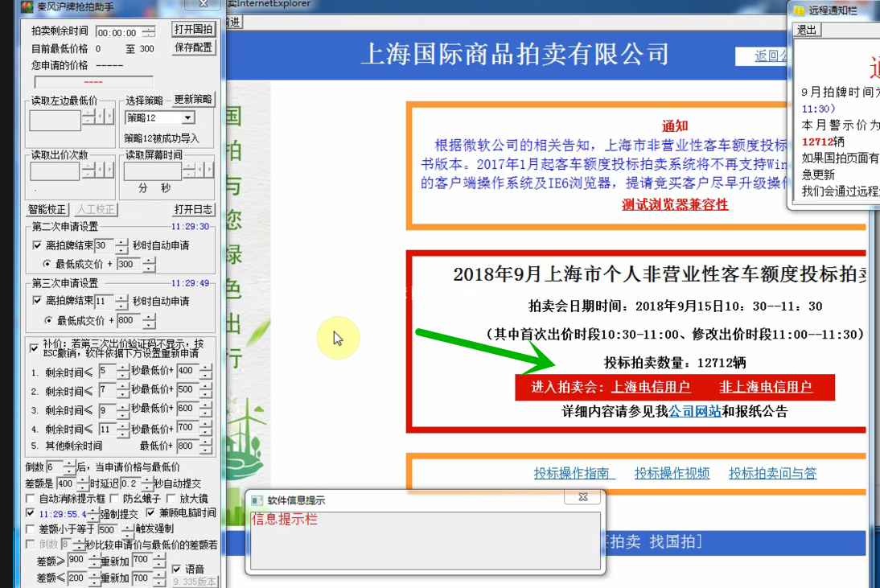
Task: Click the 读取屏幕时间 input box
Action: click(153, 171)
